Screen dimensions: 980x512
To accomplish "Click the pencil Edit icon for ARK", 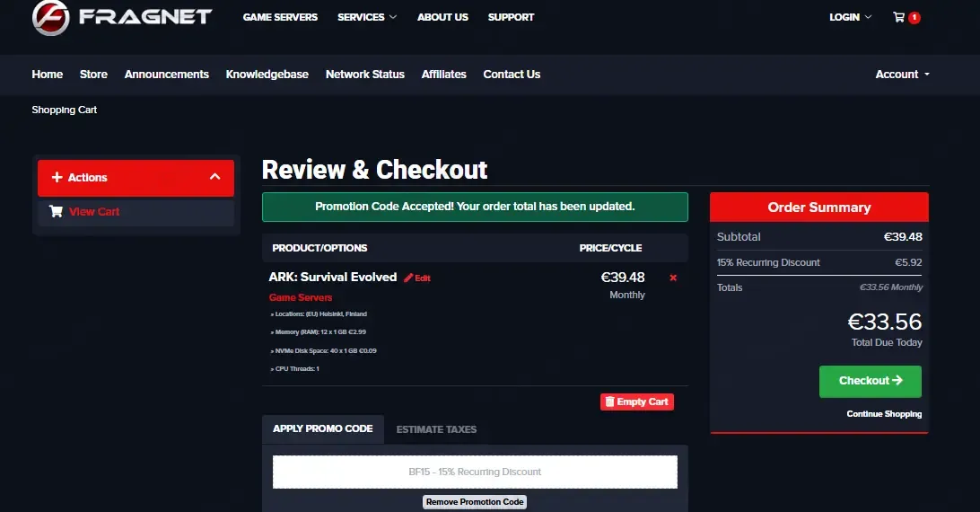I will click(408, 278).
